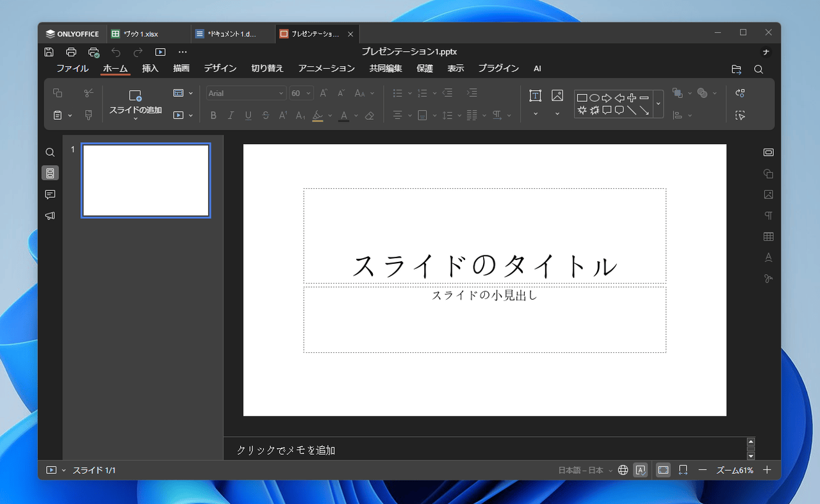Switch to the 挿入 tab
The height and width of the screenshot is (504, 820).
pyautogui.click(x=150, y=69)
